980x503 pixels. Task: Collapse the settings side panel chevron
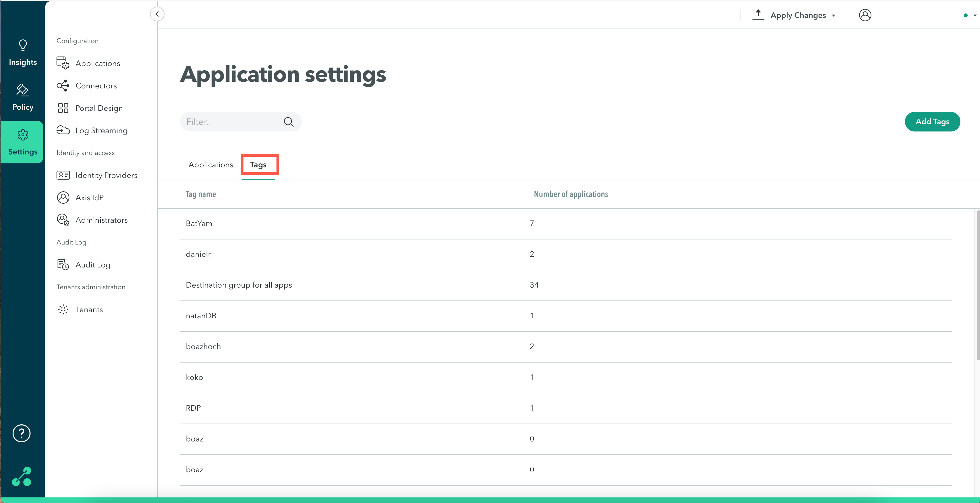click(x=157, y=14)
